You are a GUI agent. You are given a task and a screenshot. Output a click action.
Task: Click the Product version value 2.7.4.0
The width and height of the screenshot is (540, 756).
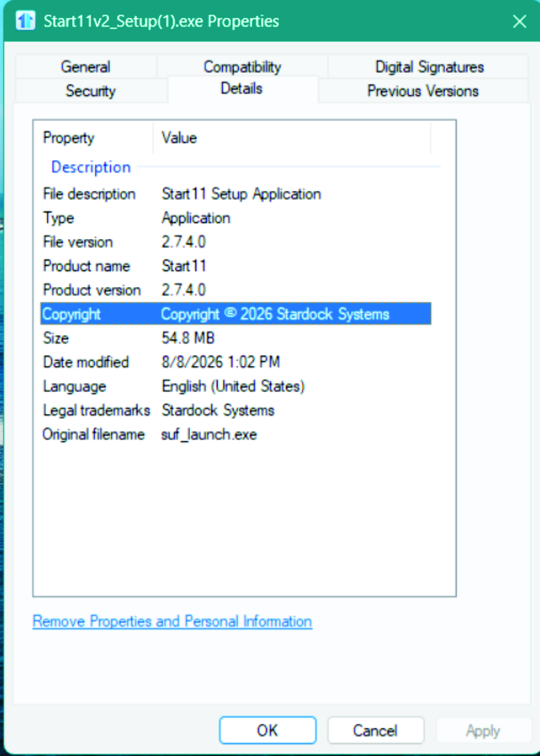[183, 290]
